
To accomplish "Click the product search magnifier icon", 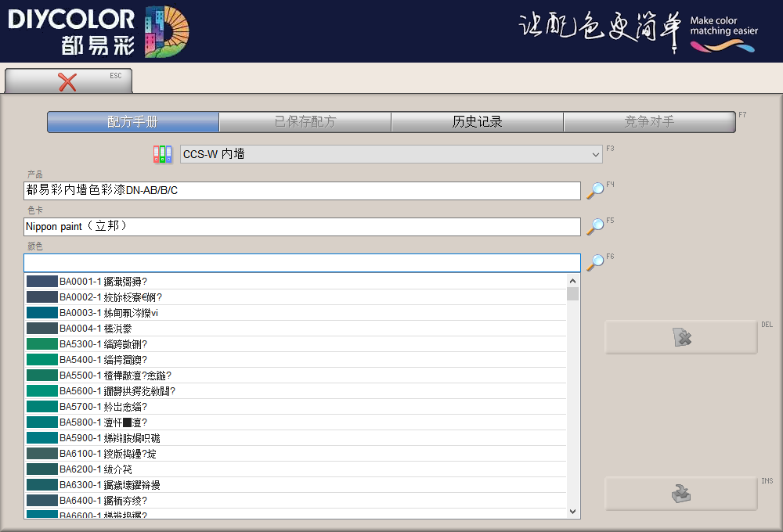I will [595, 190].
